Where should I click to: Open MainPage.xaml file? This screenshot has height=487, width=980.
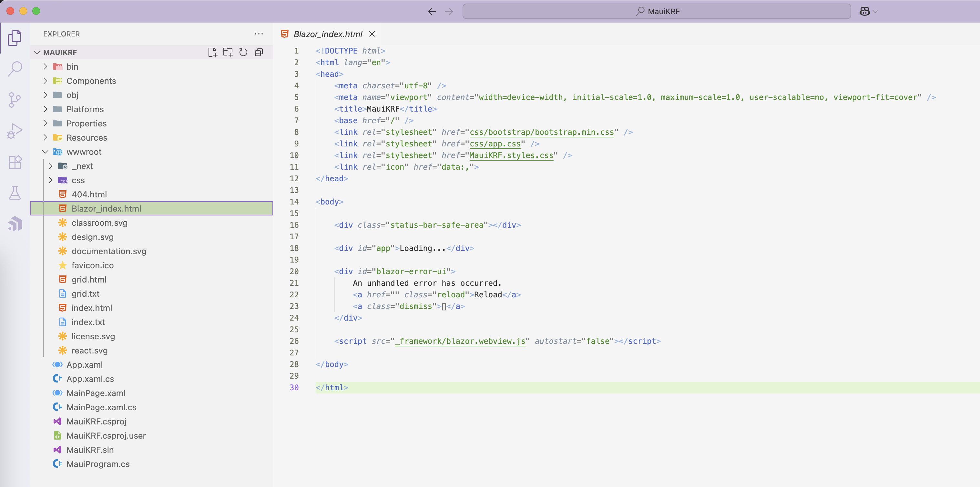[152, 393]
